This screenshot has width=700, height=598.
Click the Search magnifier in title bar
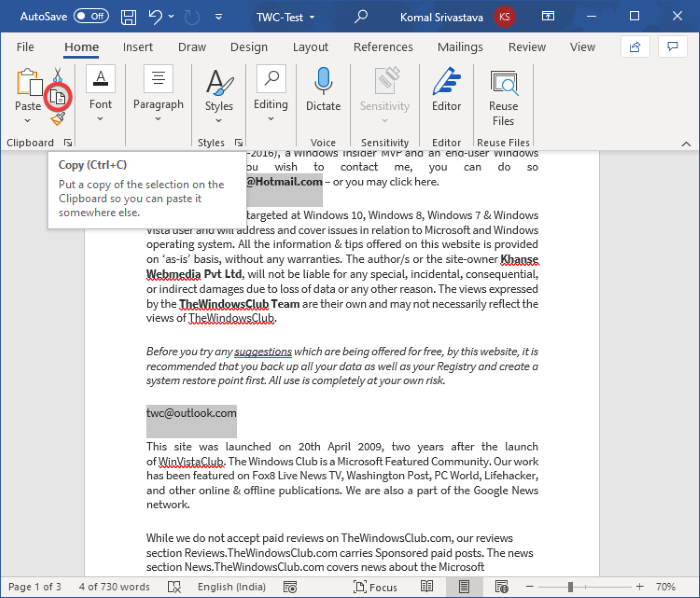(x=361, y=17)
